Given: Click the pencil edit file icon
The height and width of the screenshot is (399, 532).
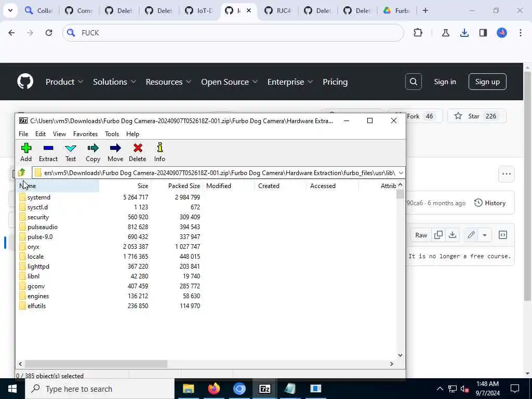Looking at the screenshot, I should pyautogui.click(x=471, y=235).
